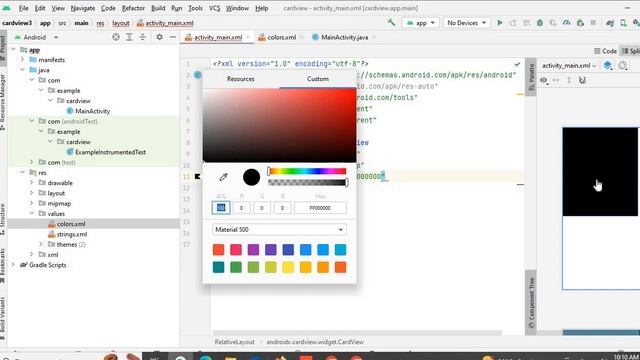Viewport: 640px width, 360px height.
Task: Click the alpha opacity slider
Action: [307, 182]
